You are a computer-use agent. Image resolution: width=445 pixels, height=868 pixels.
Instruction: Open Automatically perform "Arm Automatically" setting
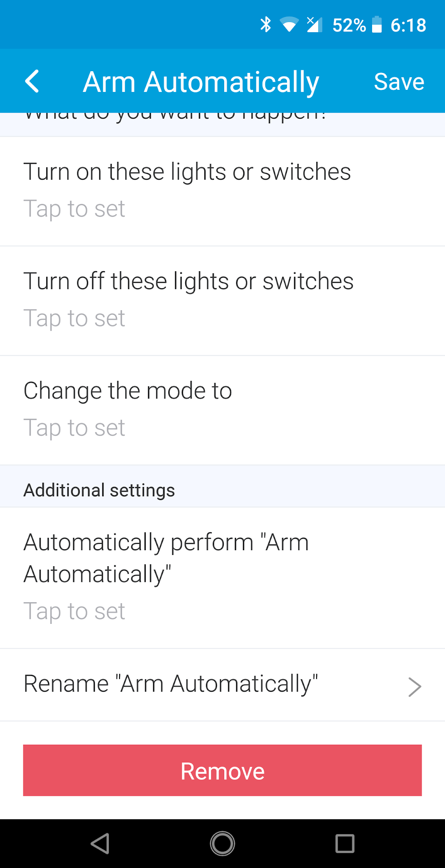[x=166, y=558]
